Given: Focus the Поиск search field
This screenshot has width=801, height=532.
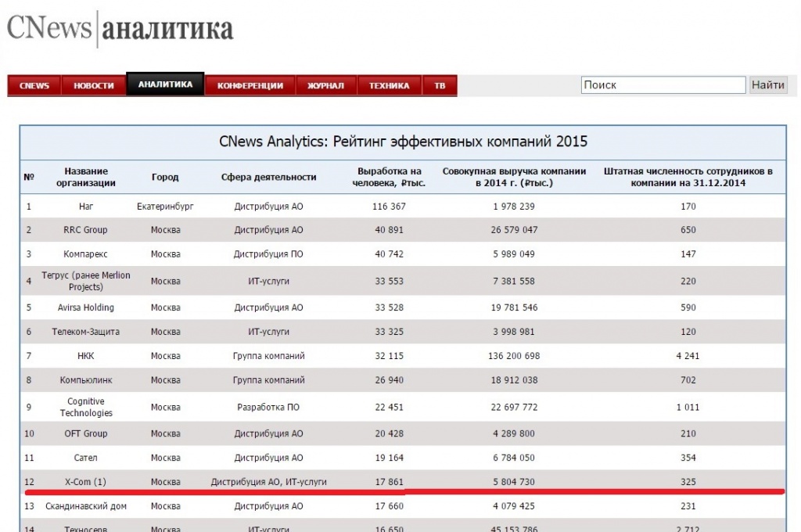Looking at the screenshot, I should [663, 84].
